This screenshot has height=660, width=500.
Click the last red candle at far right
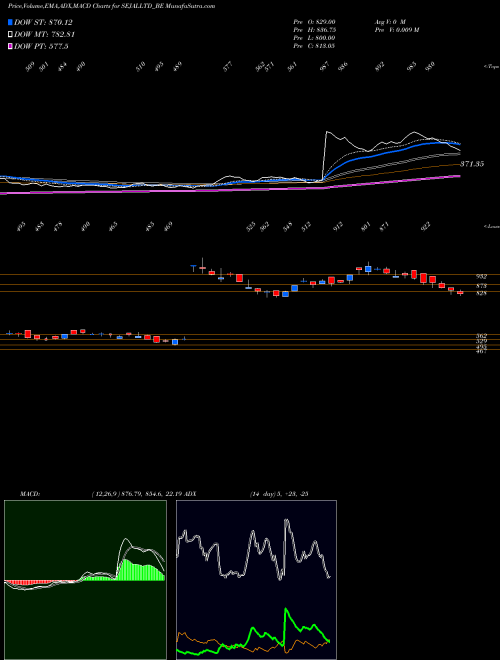[x=460, y=292]
